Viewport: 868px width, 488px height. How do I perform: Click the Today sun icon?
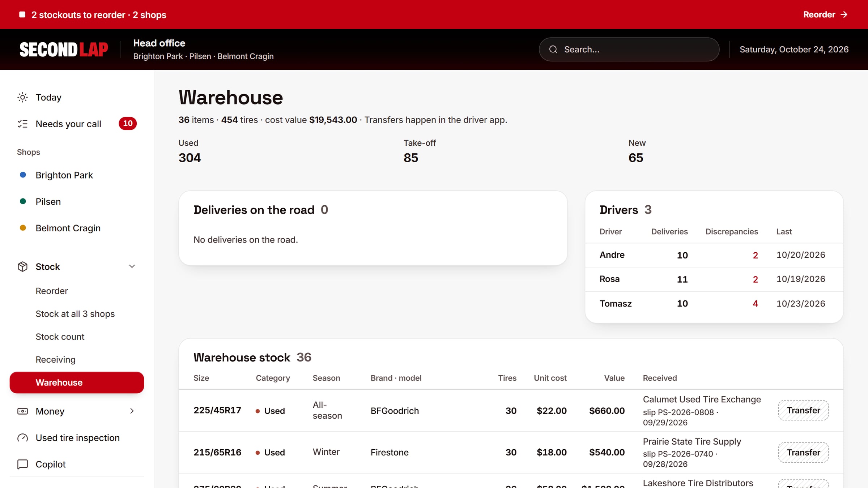[22, 97]
